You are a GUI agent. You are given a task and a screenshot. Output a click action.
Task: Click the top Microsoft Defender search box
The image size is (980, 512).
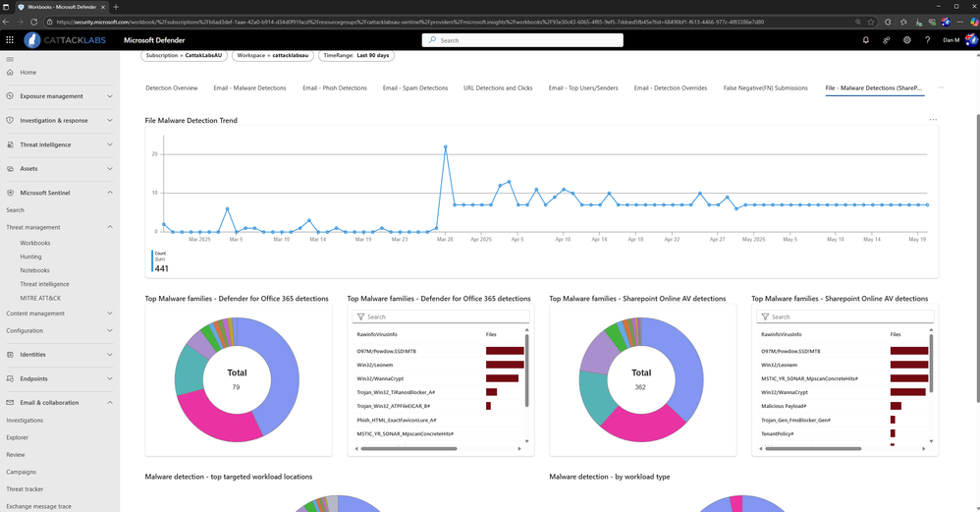(522, 40)
